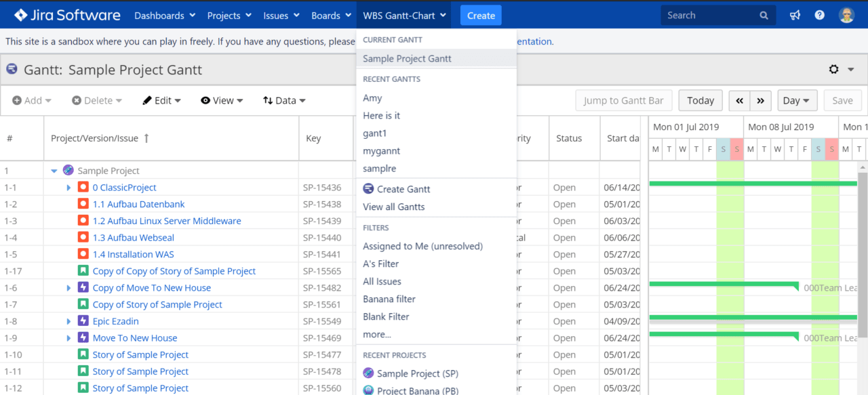Click the Sample Project (SP) icon in menu
Image resolution: width=868 pixels, height=395 pixels.
coord(368,373)
